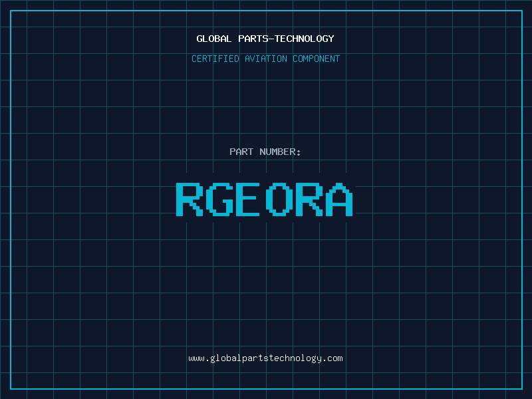The image size is (532, 399).
Task: Open the www.globalpartstechnology.com link
Action: 265,358
